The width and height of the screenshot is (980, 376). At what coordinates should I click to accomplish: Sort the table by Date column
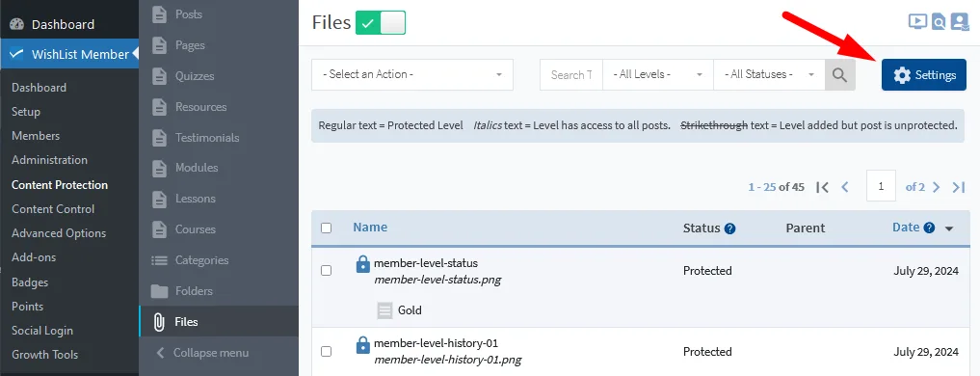click(x=906, y=228)
